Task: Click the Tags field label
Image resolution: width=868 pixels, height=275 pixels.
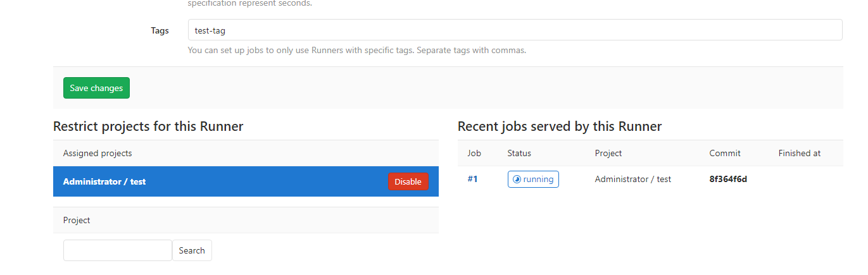Action: 160,30
